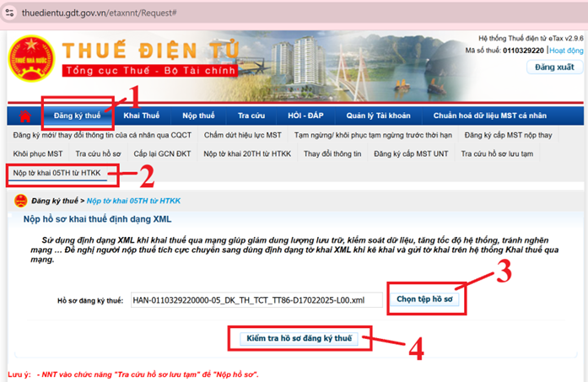Select Đăng ký cấp MST UNT
This screenshot has height=382, width=588.
[x=411, y=153]
